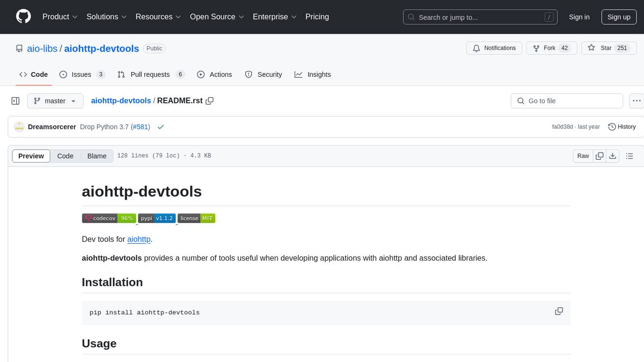Open the GitHub homepage logo
The height and width of the screenshot is (362, 644).
click(23, 17)
